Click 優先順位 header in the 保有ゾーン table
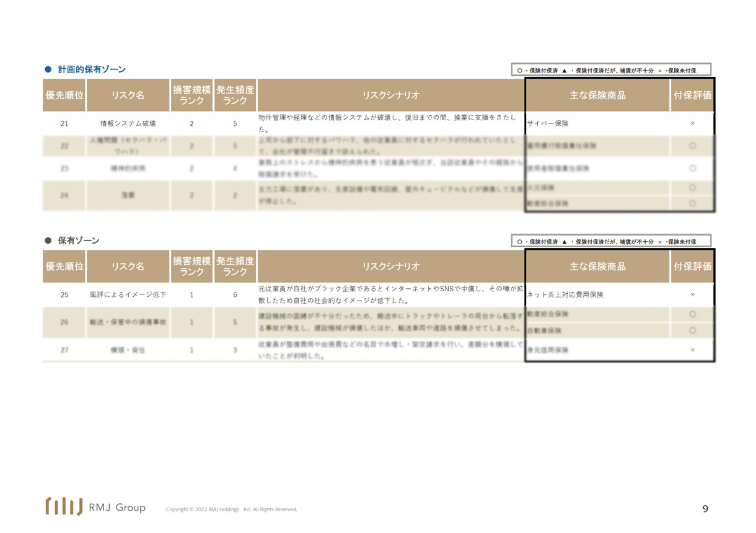This screenshot has height=533, width=756. 64,266
